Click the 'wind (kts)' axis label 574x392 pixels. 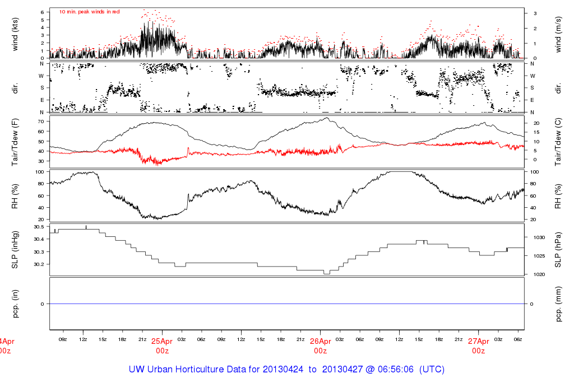point(15,34)
